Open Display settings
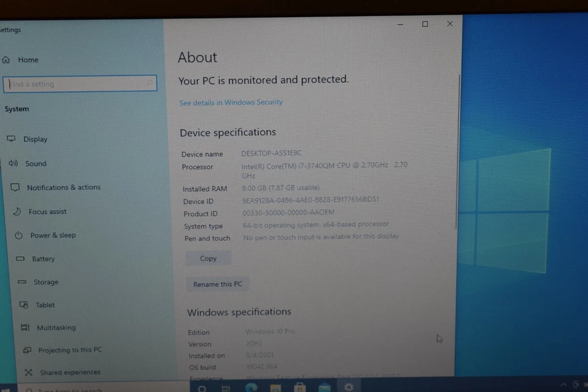Image resolution: width=588 pixels, height=392 pixels. click(35, 139)
